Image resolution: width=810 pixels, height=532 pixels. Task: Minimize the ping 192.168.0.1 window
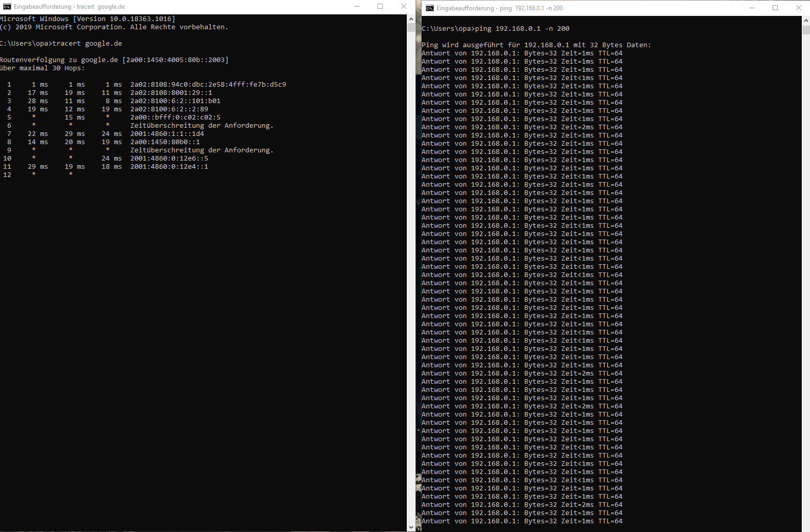tap(752, 8)
